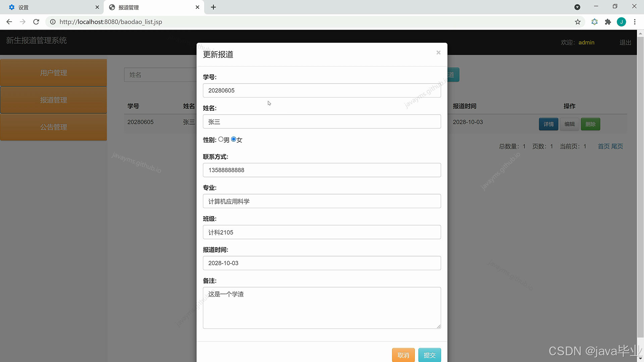Screen dimensions: 644x362
Task: Click the 姓名 field containing 张三
Action: pyautogui.click(x=322, y=122)
